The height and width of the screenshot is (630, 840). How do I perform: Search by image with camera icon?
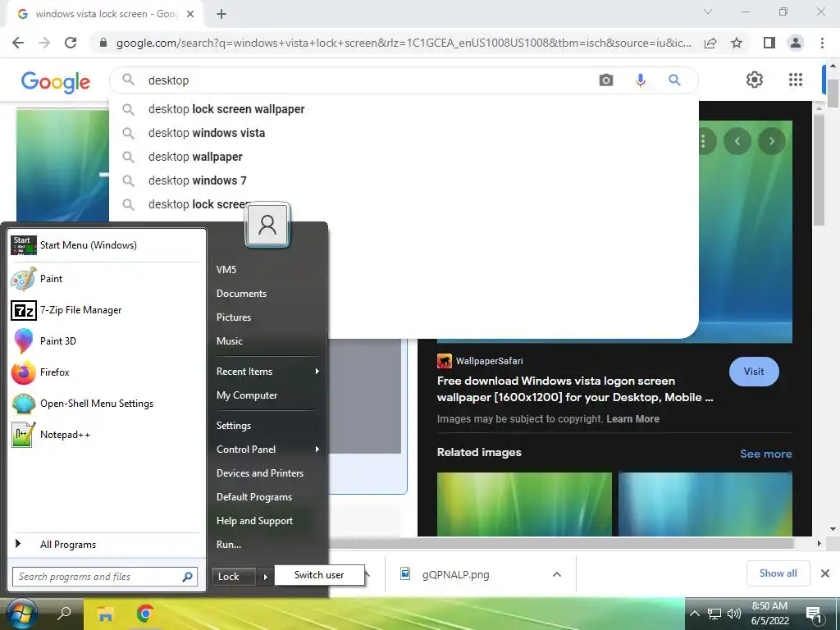click(x=606, y=80)
